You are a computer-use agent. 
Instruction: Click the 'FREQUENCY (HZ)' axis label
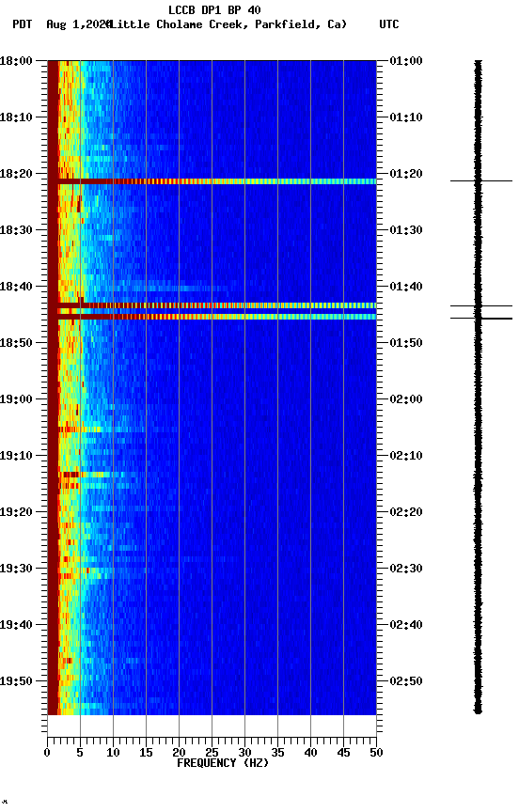(223, 764)
